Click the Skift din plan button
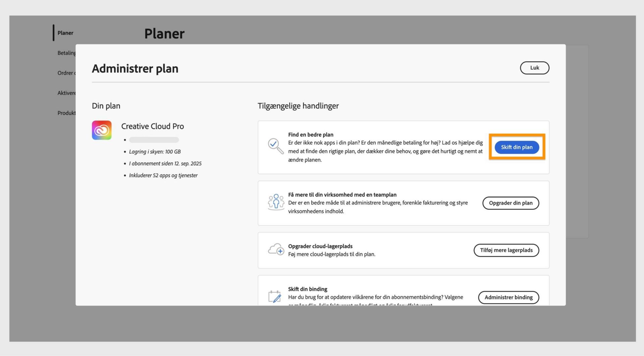Viewport: 644px width, 356px height. tap(517, 147)
